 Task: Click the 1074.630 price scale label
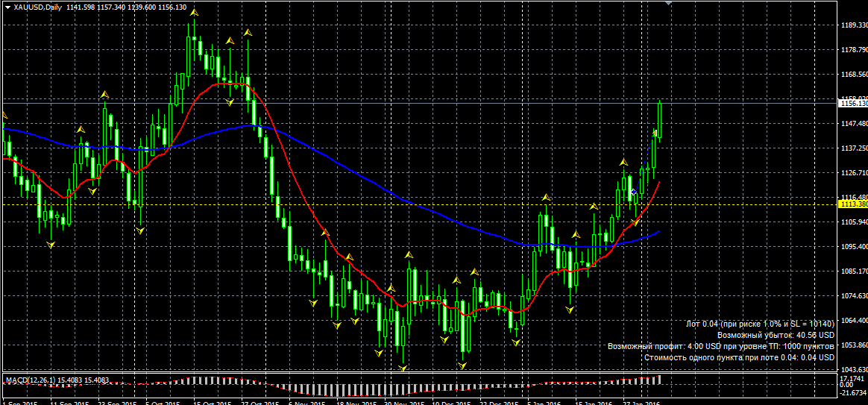[x=853, y=296]
